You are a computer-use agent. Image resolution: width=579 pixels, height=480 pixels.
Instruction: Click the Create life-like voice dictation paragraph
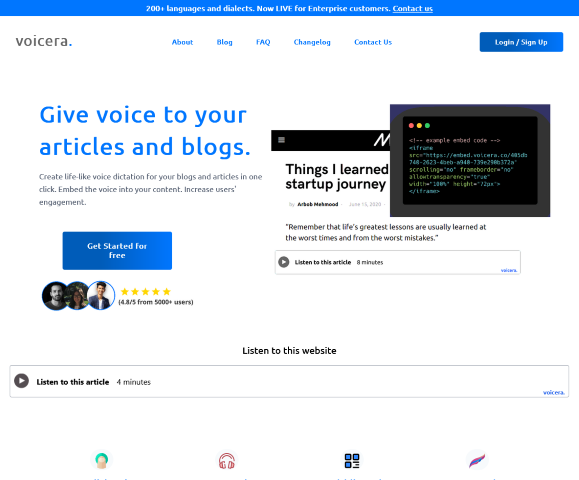coord(151,189)
